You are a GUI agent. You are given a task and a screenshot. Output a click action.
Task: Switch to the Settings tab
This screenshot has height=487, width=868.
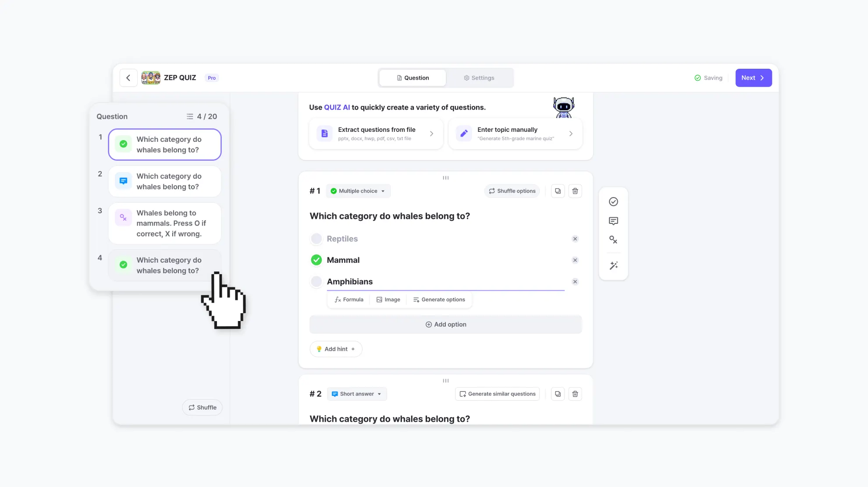click(x=479, y=78)
